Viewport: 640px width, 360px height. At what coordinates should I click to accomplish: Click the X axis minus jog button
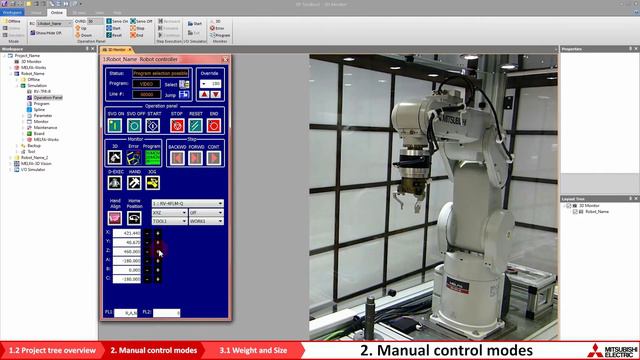point(147,233)
